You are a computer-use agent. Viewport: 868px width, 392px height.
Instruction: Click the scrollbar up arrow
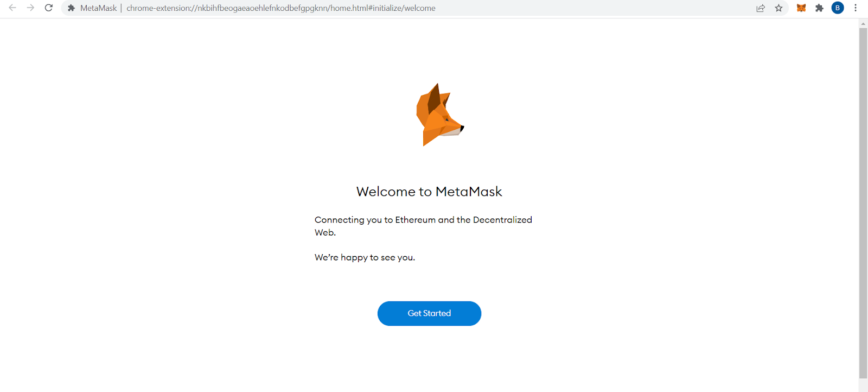pos(863,23)
